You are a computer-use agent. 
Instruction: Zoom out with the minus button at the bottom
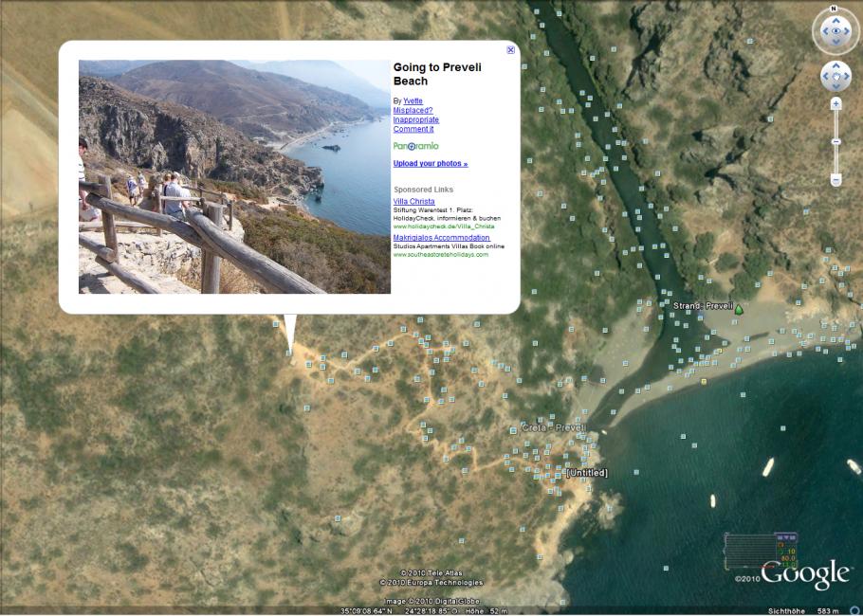(835, 179)
